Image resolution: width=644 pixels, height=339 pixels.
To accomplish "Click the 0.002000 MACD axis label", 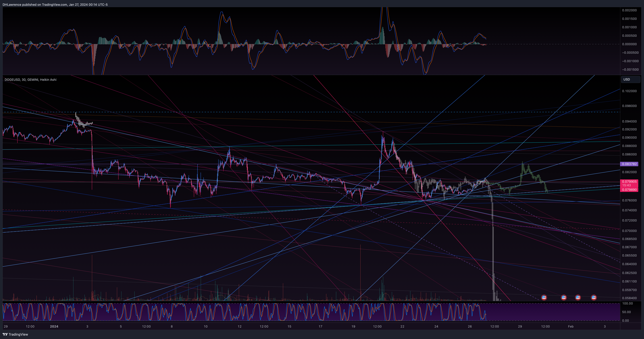I will [629, 10].
